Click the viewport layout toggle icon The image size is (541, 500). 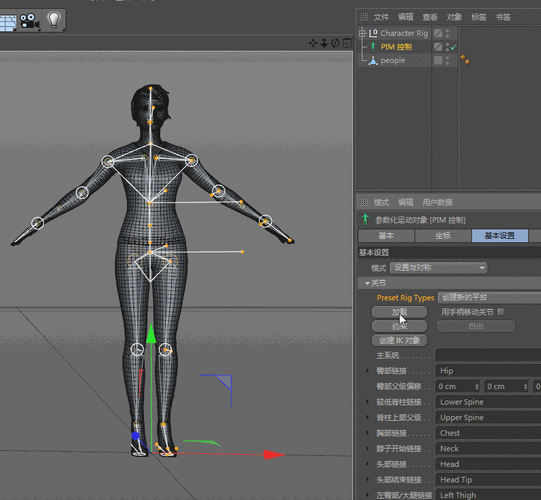pos(347,43)
